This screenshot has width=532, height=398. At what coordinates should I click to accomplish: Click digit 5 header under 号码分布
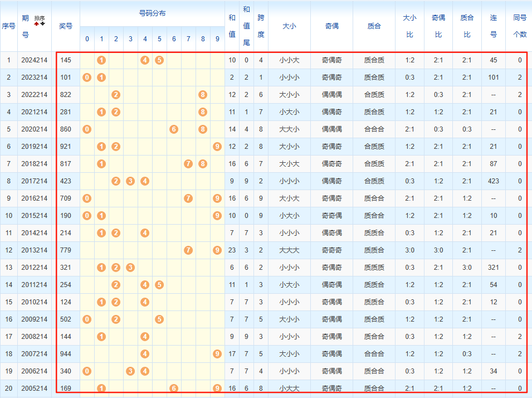[x=159, y=39]
